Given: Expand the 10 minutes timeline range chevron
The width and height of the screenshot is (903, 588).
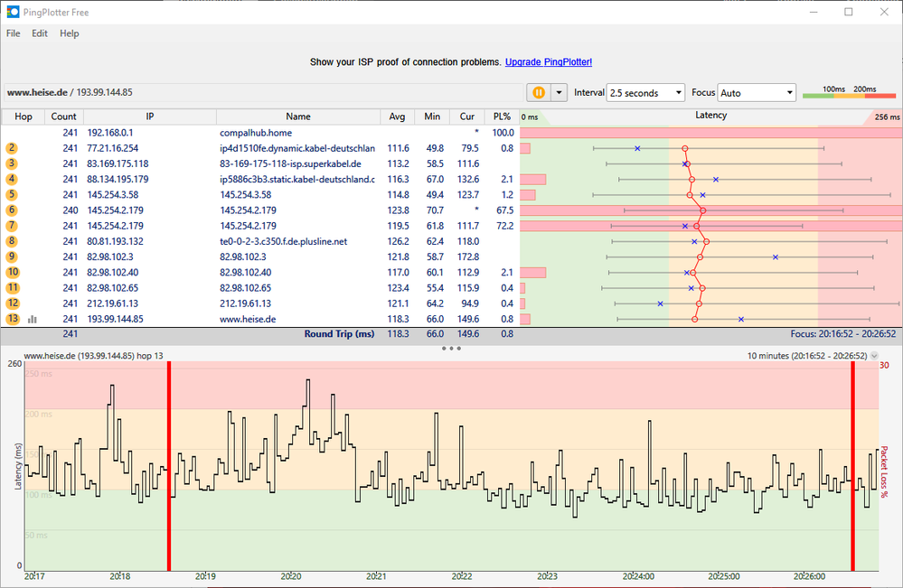Looking at the screenshot, I should pyautogui.click(x=874, y=356).
